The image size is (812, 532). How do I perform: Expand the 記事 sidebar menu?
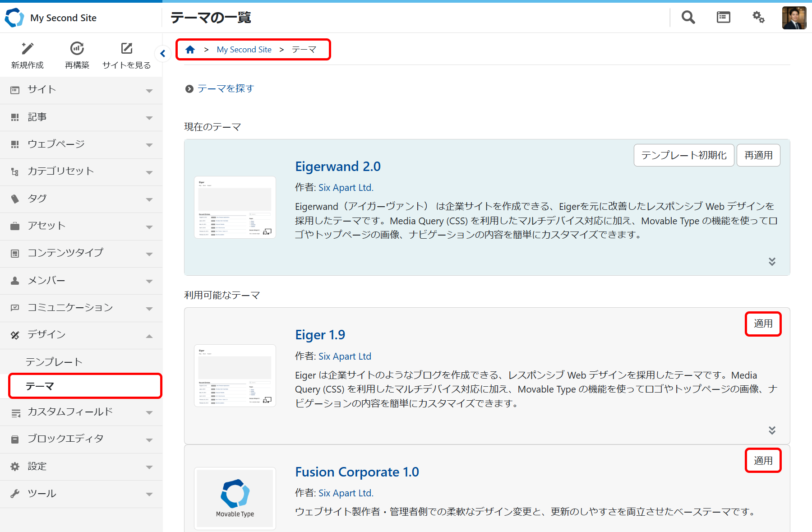pos(81,117)
